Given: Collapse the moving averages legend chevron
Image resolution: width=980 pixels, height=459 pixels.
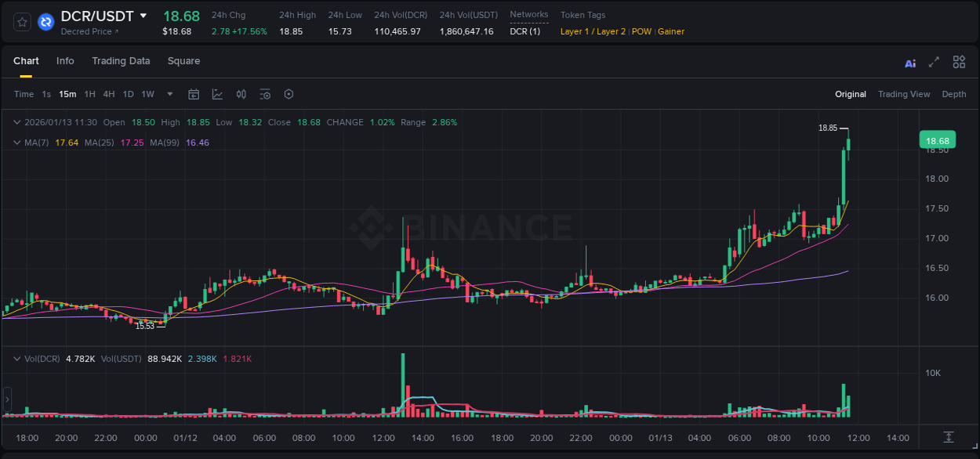Looking at the screenshot, I should [x=17, y=143].
